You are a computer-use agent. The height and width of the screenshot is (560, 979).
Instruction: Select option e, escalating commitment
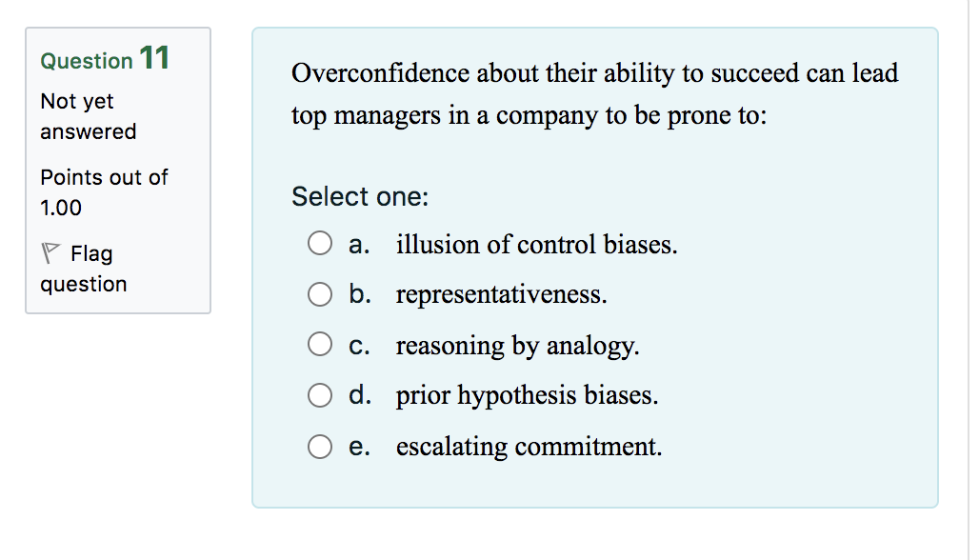tap(320, 446)
